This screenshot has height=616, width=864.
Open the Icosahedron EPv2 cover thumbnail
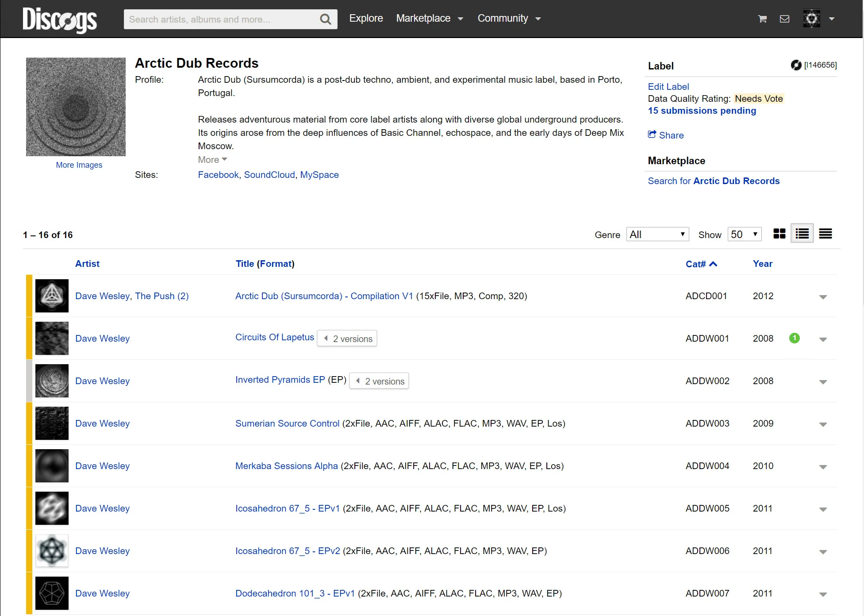(x=52, y=551)
